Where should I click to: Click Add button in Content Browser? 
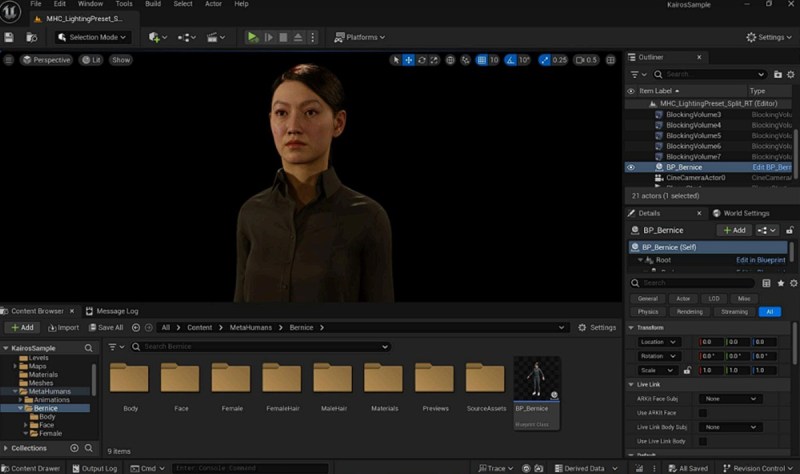pyautogui.click(x=22, y=328)
